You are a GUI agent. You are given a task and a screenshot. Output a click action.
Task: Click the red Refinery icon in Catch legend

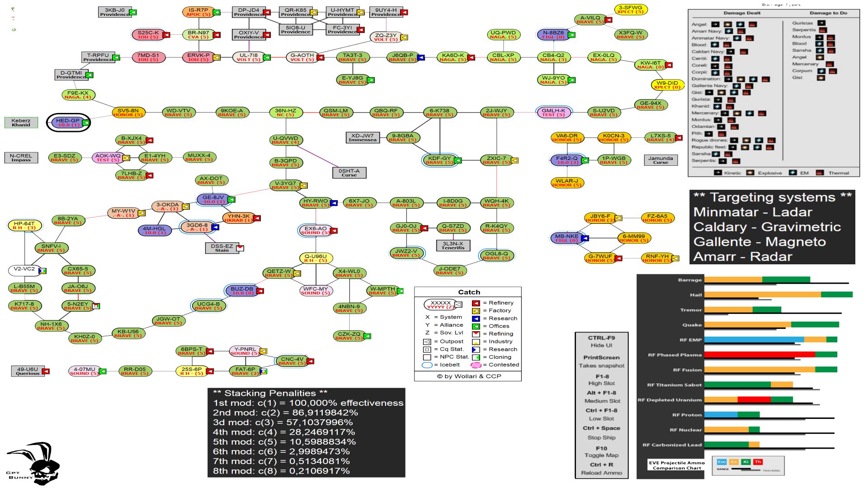pos(476,303)
